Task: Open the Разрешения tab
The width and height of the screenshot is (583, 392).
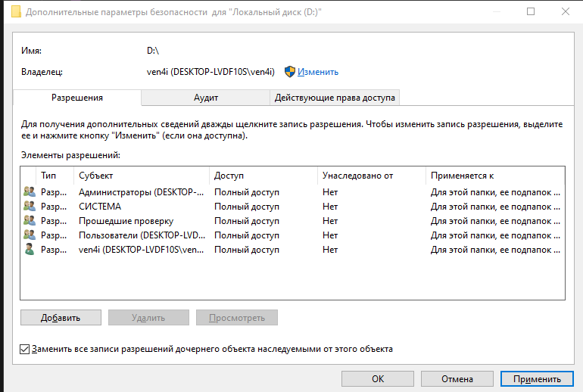Action: click(x=77, y=98)
